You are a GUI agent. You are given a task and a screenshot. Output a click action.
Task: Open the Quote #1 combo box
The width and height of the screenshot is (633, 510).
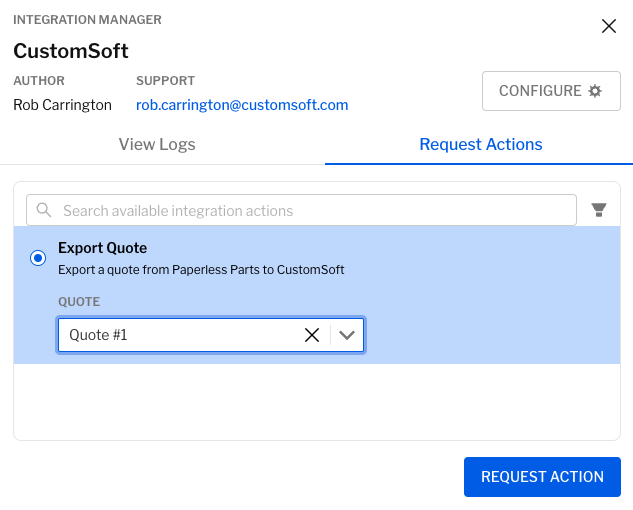point(180,336)
